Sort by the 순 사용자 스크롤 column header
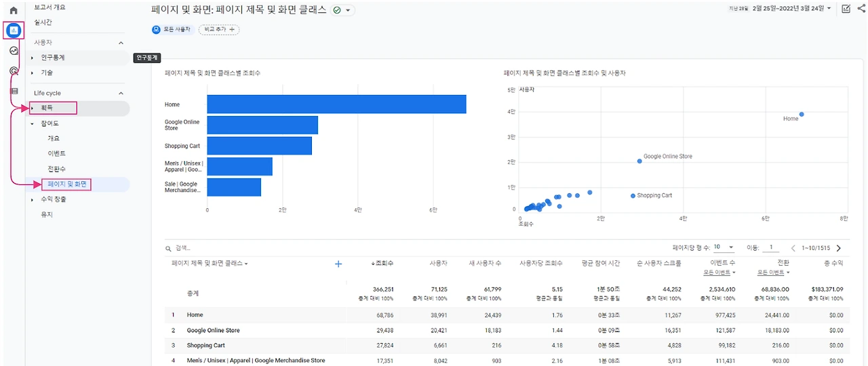Screen dimensions: 868x366 tap(659, 263)
